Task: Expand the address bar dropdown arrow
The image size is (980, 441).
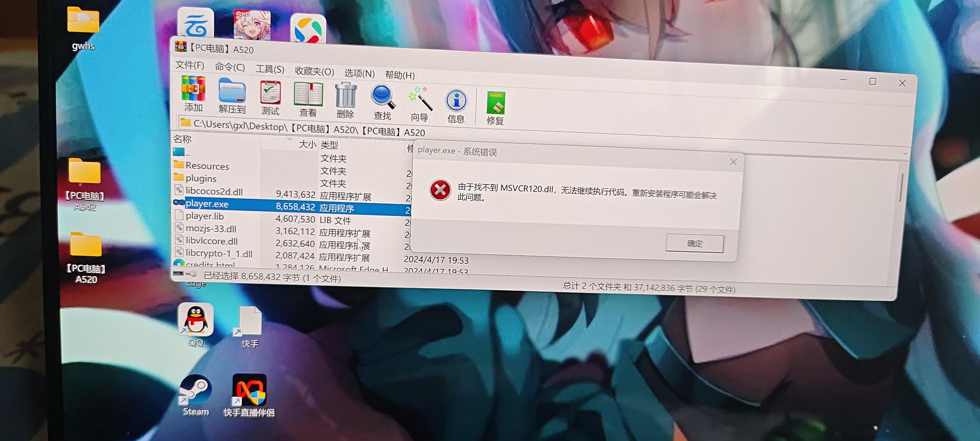Action: point(905,154)
